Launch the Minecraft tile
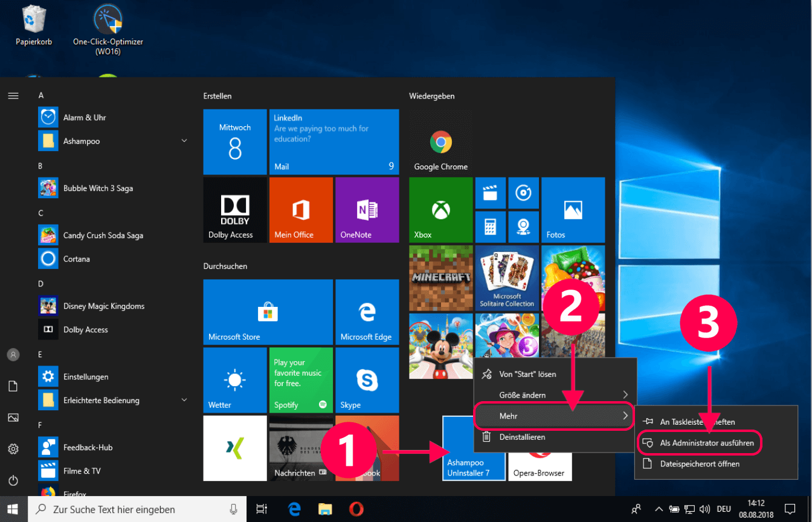 coord(440,277)
